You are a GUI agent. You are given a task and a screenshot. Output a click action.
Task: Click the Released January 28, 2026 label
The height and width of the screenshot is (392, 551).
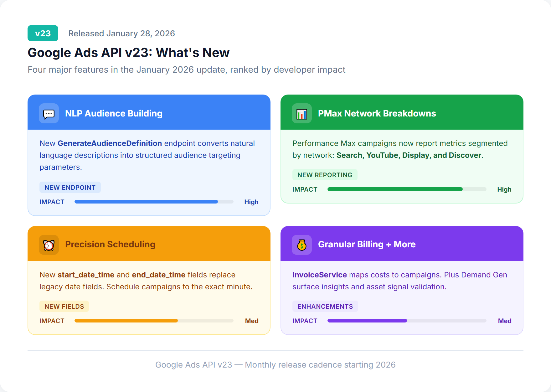tap(122, 33)
